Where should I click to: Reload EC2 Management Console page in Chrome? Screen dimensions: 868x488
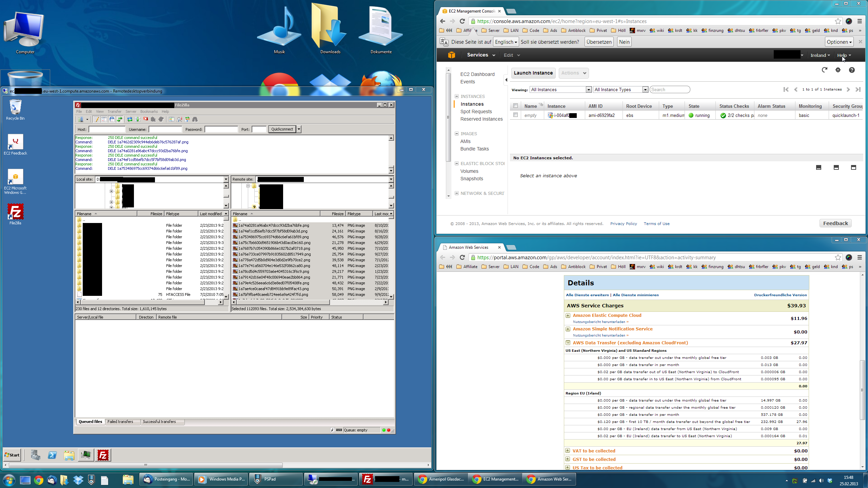[x=462, y=21]
